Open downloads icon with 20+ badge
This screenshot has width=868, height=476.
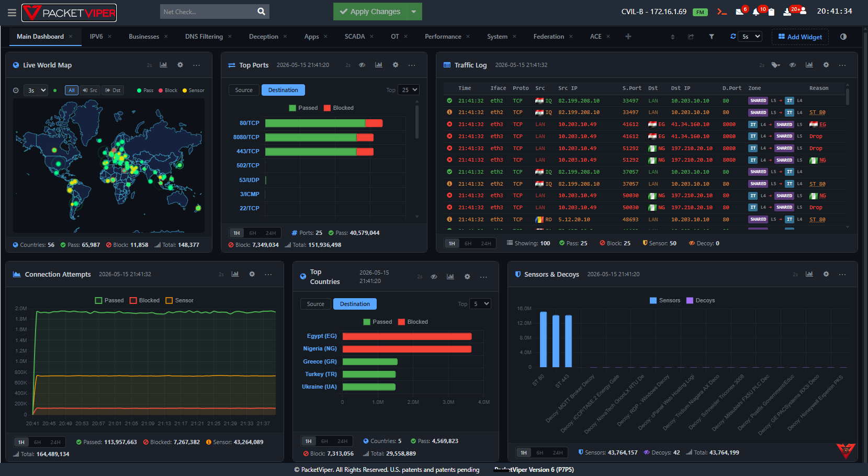click(x=787, y=12)
